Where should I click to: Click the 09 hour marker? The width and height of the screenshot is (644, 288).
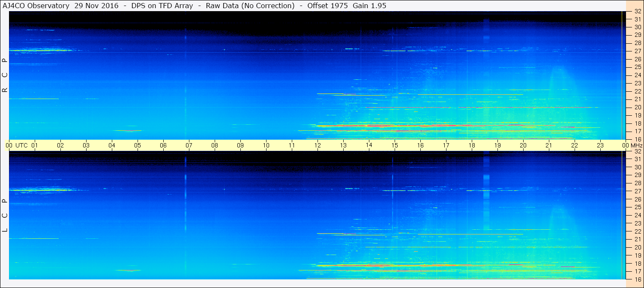(240, 145)
